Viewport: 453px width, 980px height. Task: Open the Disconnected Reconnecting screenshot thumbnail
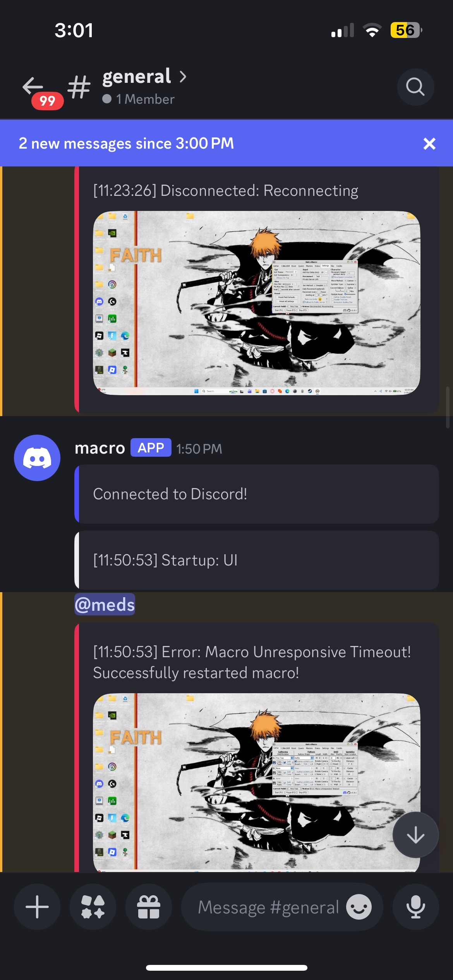pyautogui.click(x=257, y=303)
